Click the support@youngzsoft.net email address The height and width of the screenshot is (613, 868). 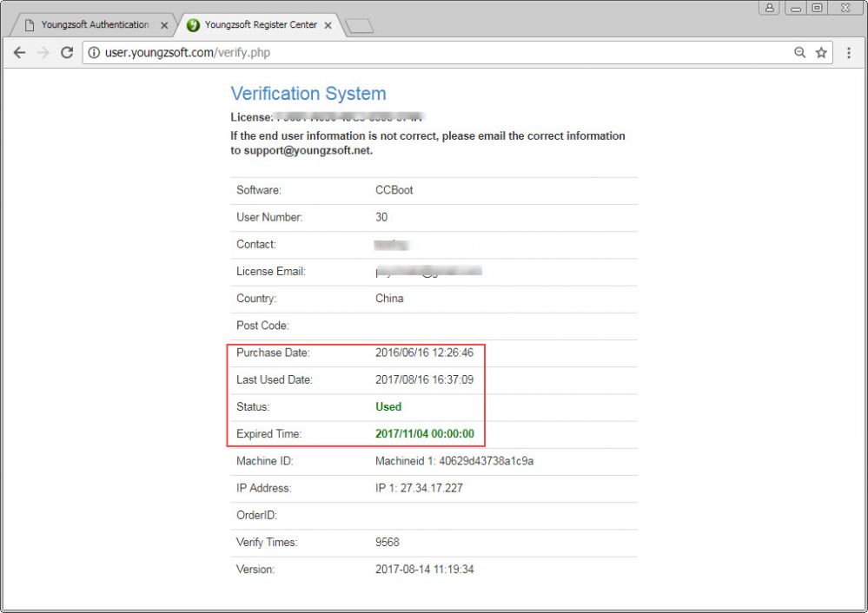pos(308,150)
